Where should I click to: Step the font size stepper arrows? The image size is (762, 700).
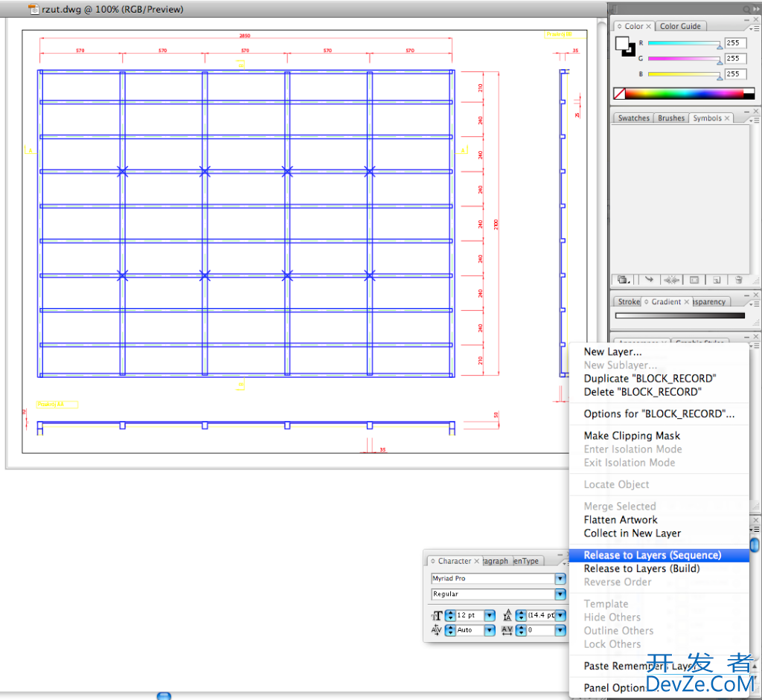click(x=450, y=615)
